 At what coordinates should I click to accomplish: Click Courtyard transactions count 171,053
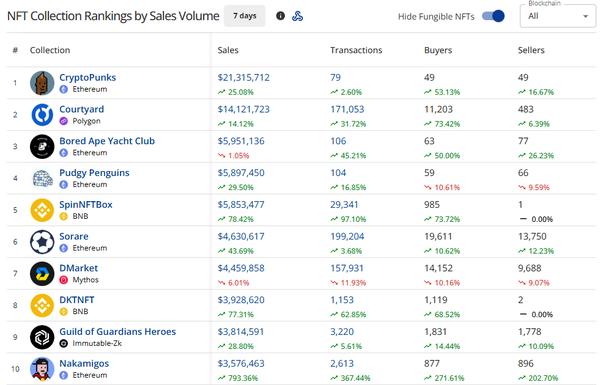click(347, 109)
